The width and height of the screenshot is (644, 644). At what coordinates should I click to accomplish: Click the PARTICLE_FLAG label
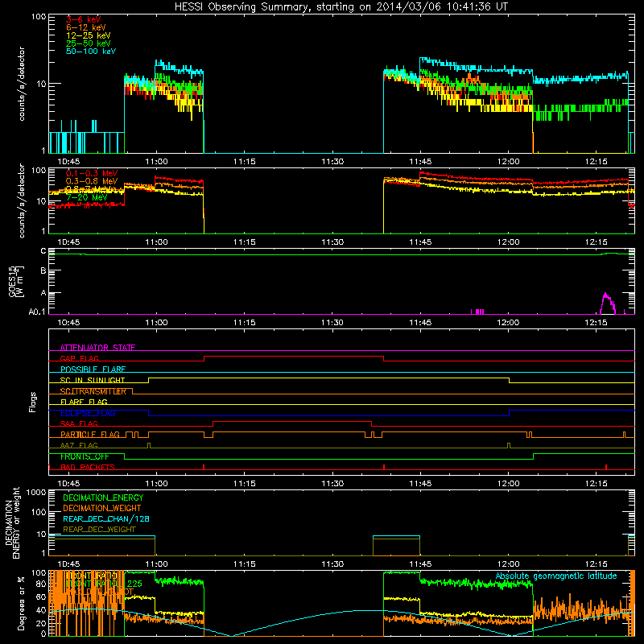click(90, 435)
